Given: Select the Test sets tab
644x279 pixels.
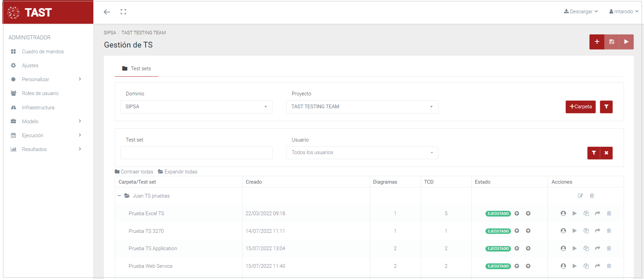Looking at the screenshot, I should click(136, 69).
